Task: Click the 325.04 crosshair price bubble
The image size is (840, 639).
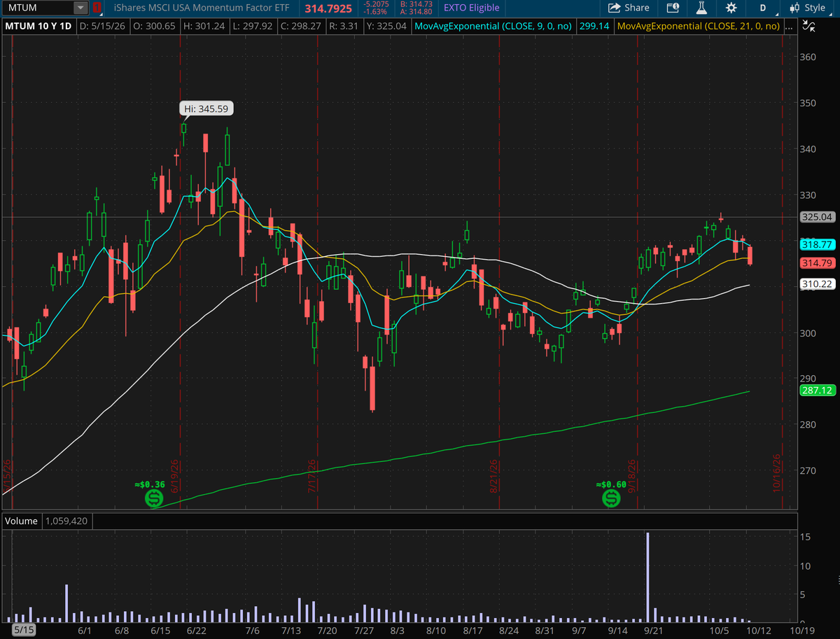Action: (818, 217)
